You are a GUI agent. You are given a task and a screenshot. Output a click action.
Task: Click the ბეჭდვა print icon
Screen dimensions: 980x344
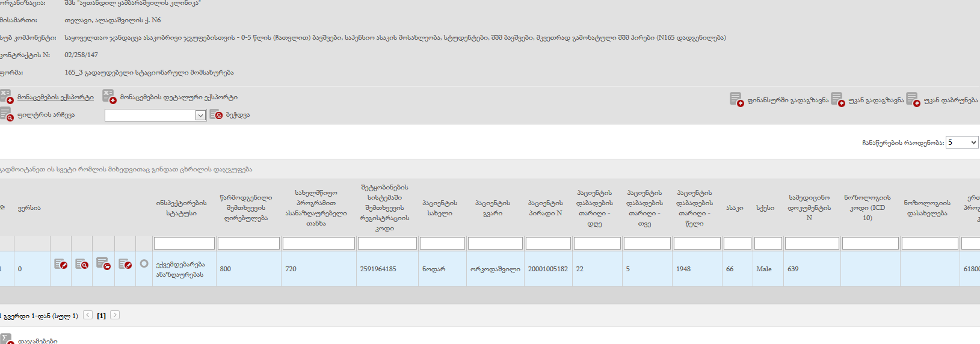[217, 114]
